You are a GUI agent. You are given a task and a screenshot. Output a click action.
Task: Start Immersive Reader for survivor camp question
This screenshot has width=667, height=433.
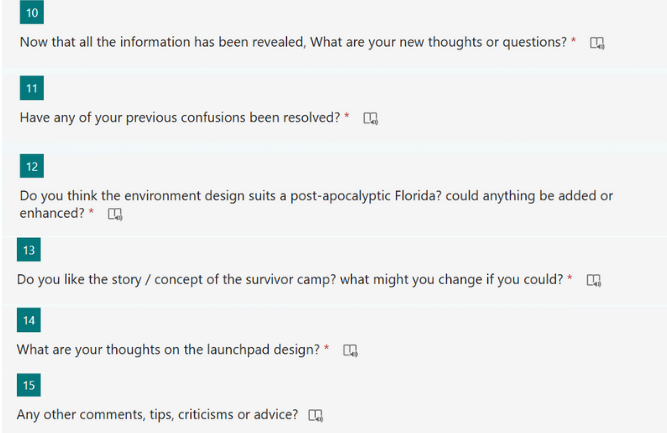point(594,280)
